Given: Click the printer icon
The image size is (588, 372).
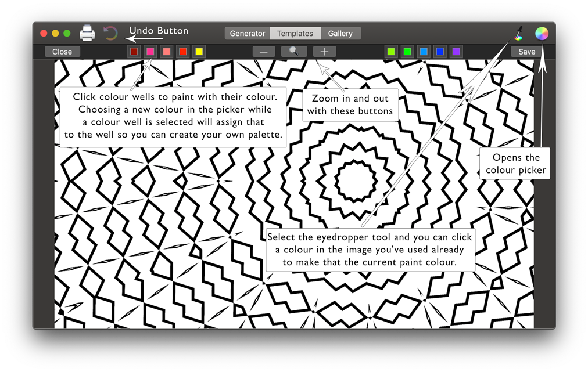Looking at the screenshot, I should point(87,33).
